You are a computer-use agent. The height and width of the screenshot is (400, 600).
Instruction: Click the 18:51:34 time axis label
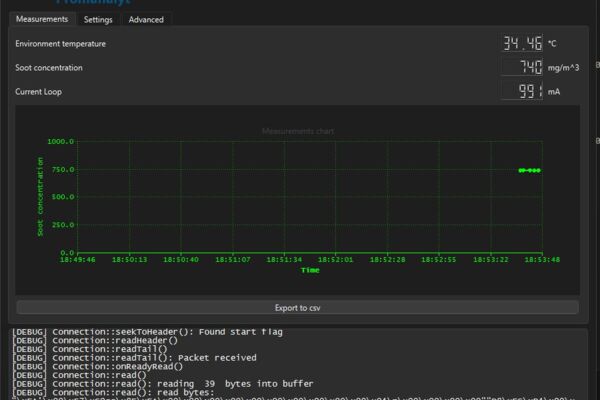point(284,260)
